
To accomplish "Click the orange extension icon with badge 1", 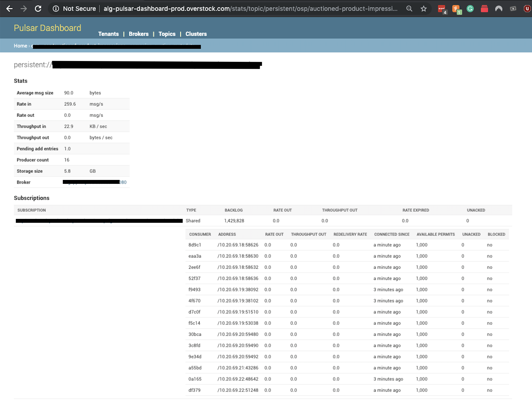I will [x=456, y=9].
